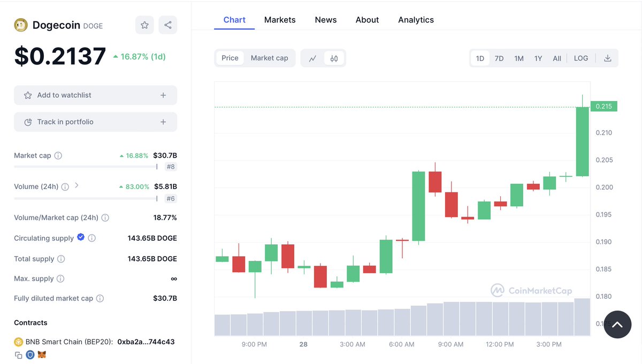Viewport: 642px width, 364px height.
Task: Show info tooltip for Circulating supply
Action: [92, 238]
